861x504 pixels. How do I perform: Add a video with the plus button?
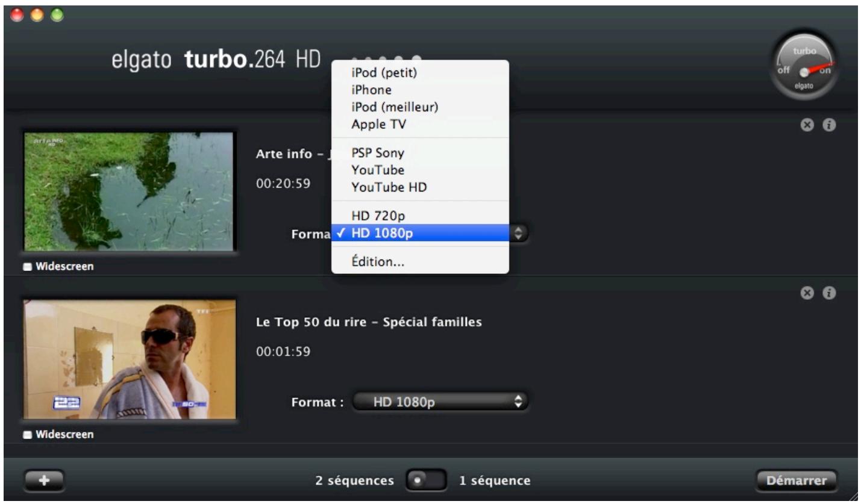[44, 481]
